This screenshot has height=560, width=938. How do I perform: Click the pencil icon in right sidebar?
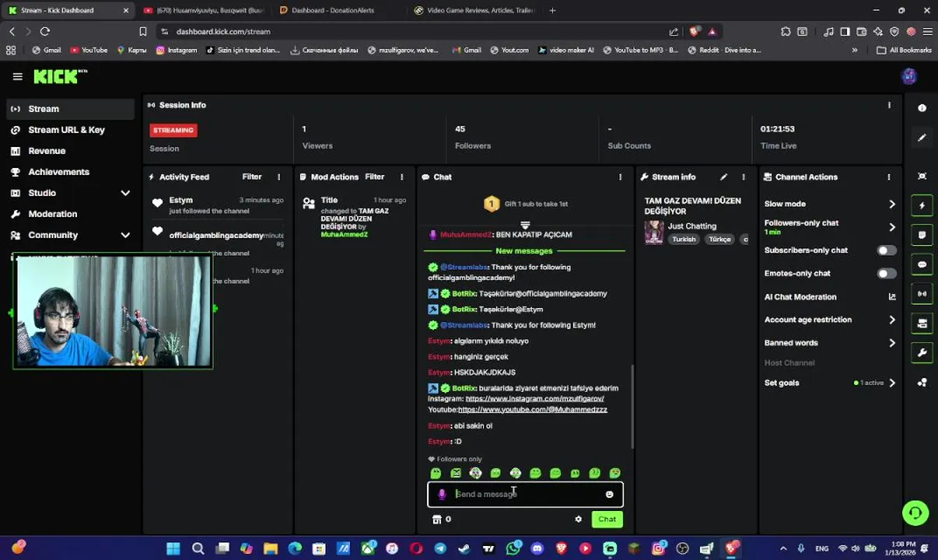coord(922,138)
